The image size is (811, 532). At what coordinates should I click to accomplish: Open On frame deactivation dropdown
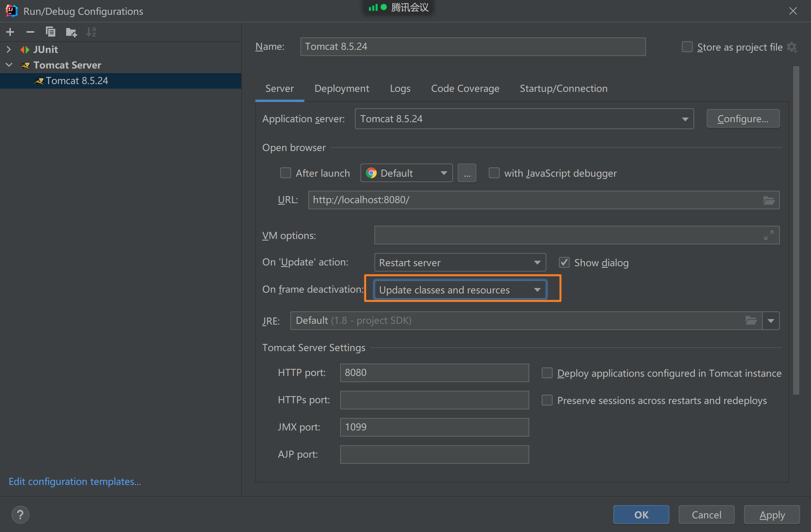460,290
